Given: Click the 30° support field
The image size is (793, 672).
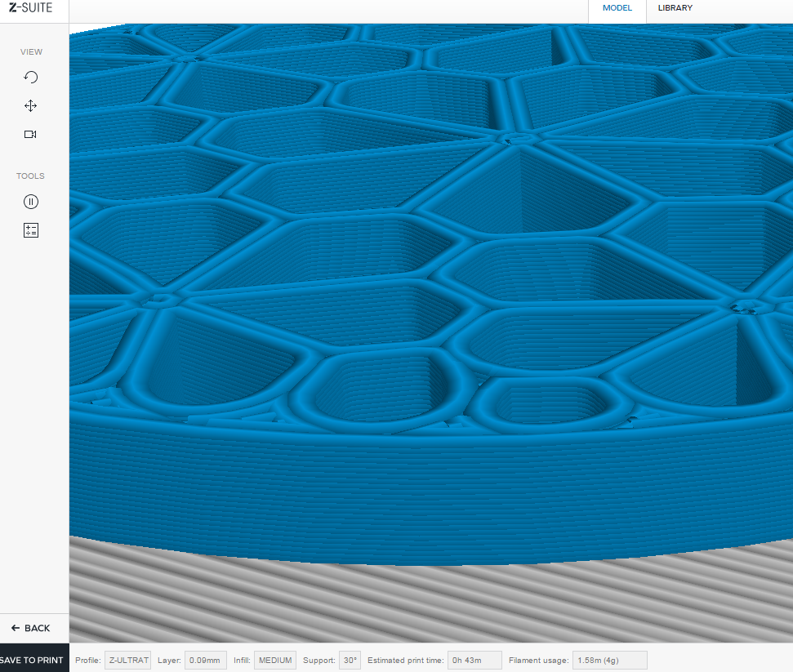Looking at the screenshot, I should tap(350, 661).
